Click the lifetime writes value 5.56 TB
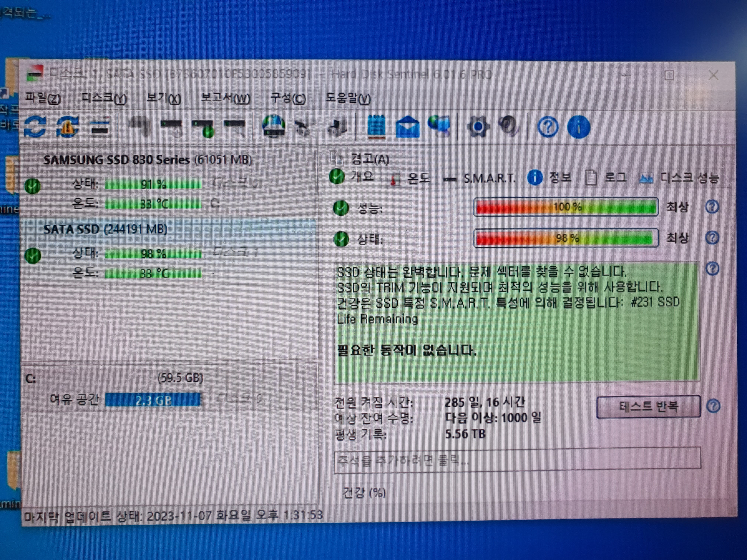 (x=465, y=434)
